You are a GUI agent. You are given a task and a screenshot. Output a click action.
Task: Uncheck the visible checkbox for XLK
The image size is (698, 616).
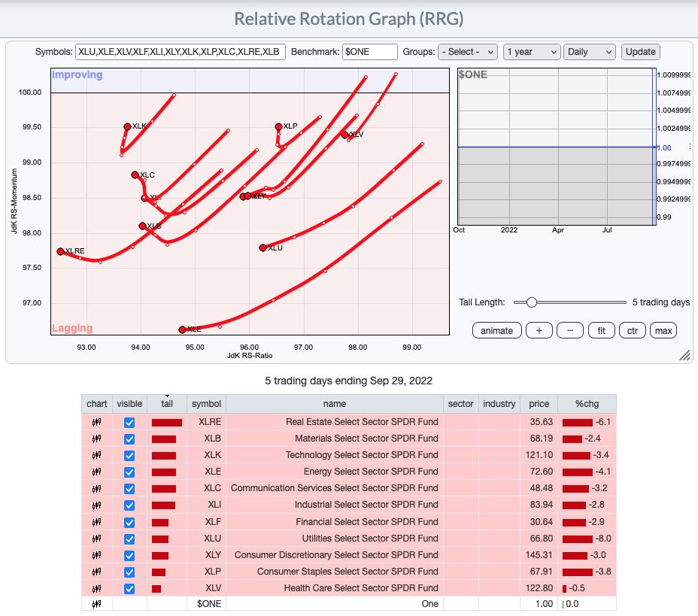tap(129, 455)
